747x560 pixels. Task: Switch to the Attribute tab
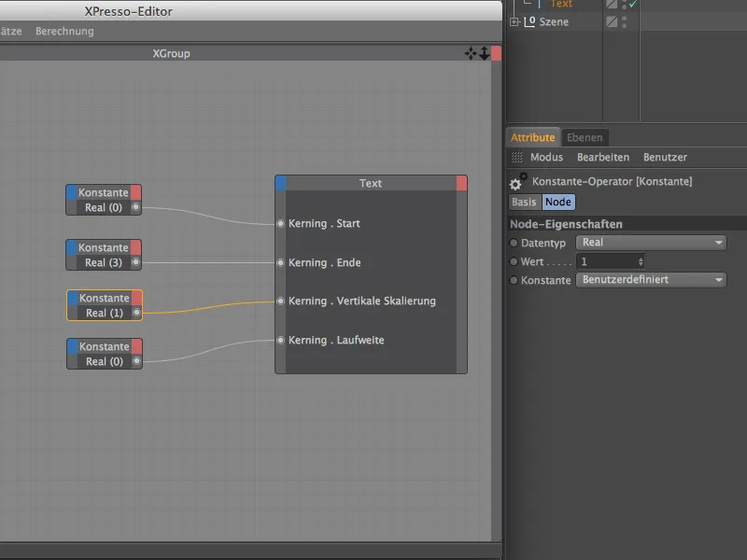[533, 137]
